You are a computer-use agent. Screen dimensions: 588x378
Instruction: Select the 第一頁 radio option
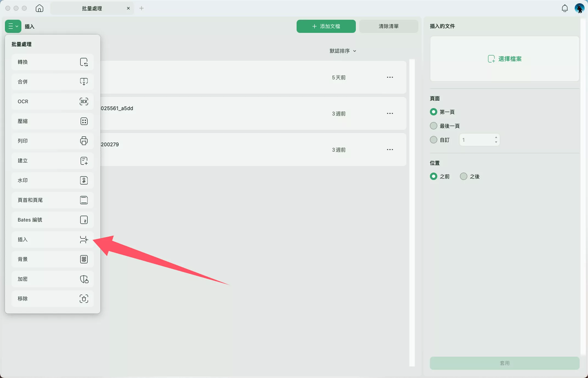tap(433, 112)
